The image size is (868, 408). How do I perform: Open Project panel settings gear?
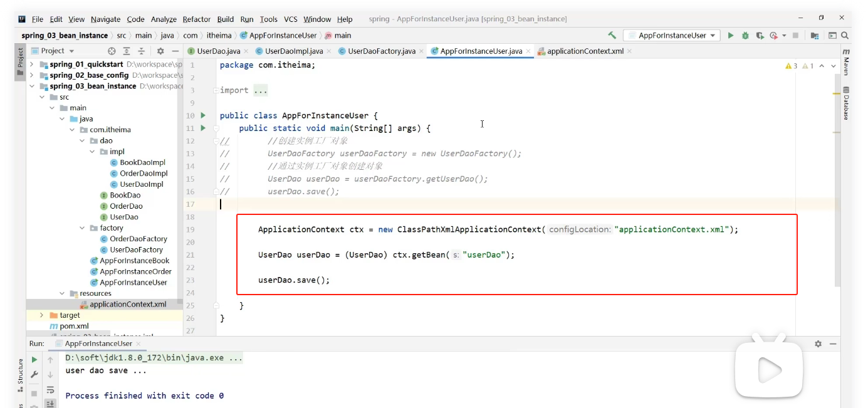point(160,51)
